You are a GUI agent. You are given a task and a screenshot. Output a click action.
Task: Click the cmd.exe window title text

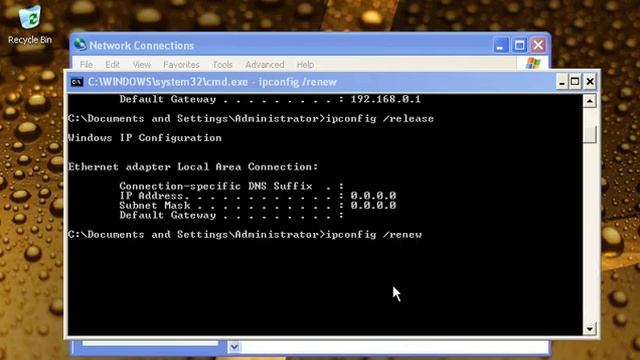[x=212, y=82]
